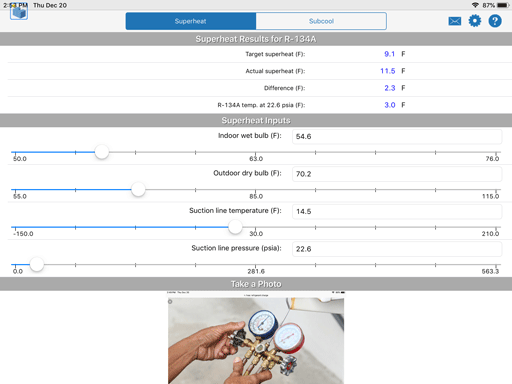Check the battery status indicator
This screenshot has height=384, width=512.
coord(503,5)
